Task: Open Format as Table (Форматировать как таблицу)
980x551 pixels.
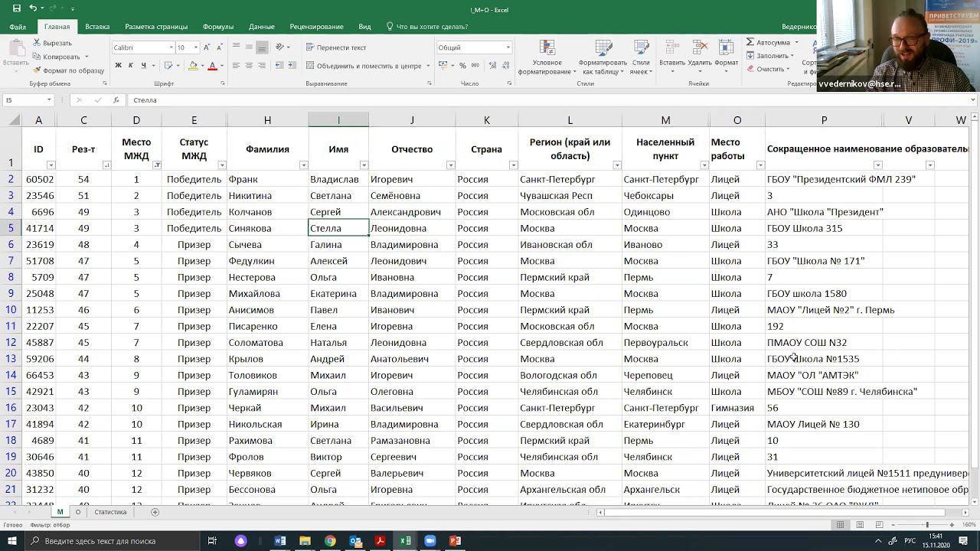Action: click(x=603, y=57)
